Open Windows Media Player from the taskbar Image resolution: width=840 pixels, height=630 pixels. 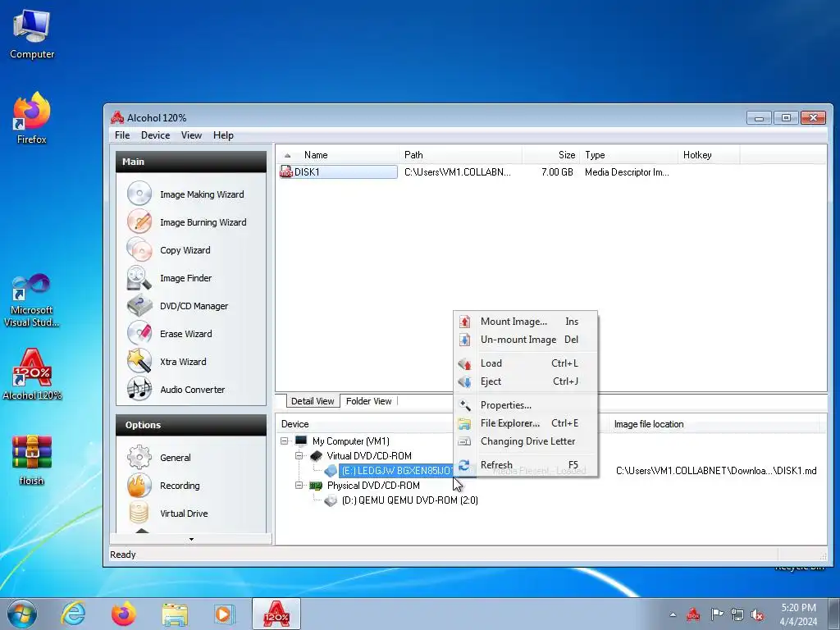click(x=223, y=614)
